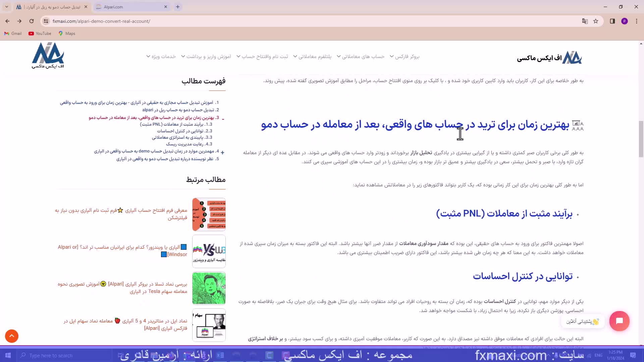Collapse section 3 in table of contents
The image size is (644, 362).
pos(223,118)
